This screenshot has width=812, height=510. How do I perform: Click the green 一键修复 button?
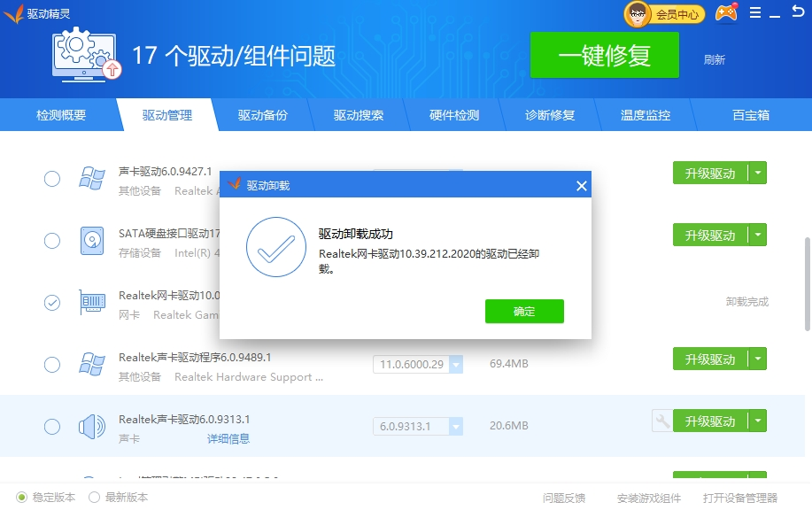[604, 56]
